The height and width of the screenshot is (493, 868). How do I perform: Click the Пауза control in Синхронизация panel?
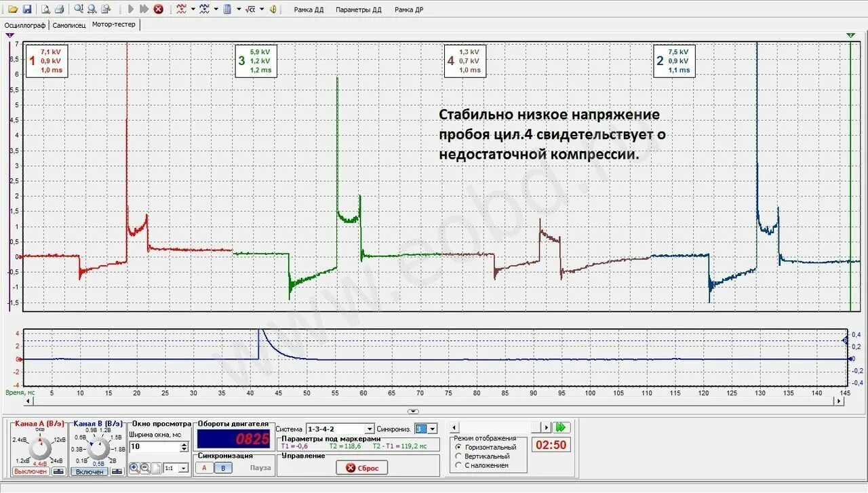click(261, 469)
